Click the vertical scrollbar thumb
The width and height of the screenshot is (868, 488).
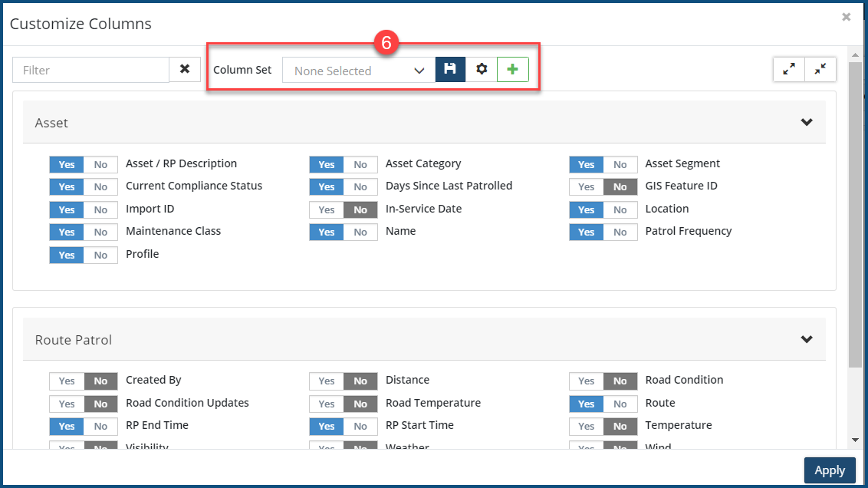coord(855,214)
